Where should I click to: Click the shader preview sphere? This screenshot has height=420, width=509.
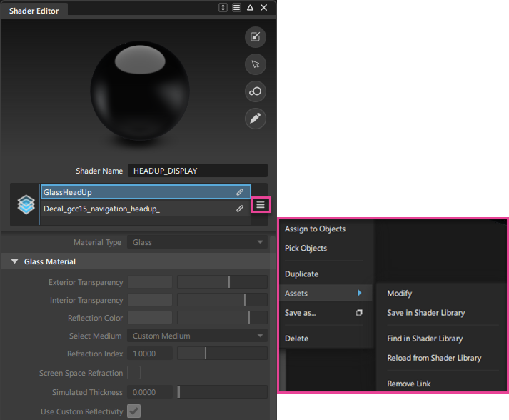click(x=140, y=91)
